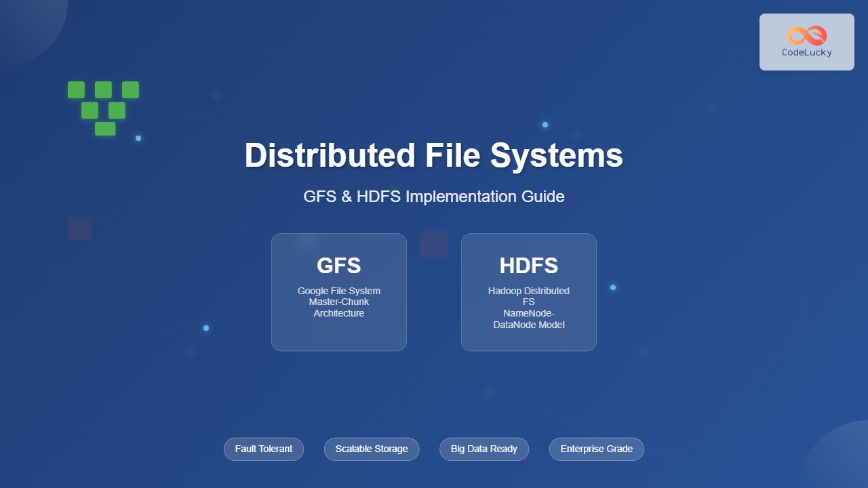Screen dimensions: 868x488
Task: Click the Distributed File Systems title
Action: click(x=434, y=156)
